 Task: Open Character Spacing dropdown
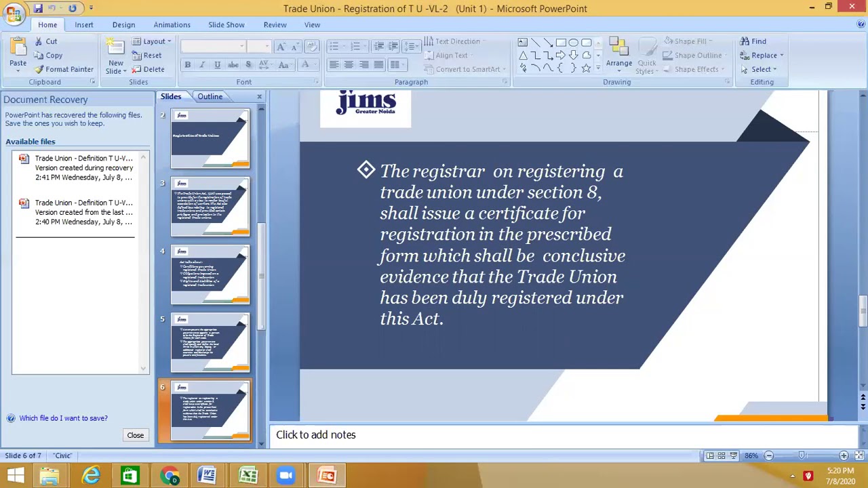pyautogui.click(x=264, y=65)
